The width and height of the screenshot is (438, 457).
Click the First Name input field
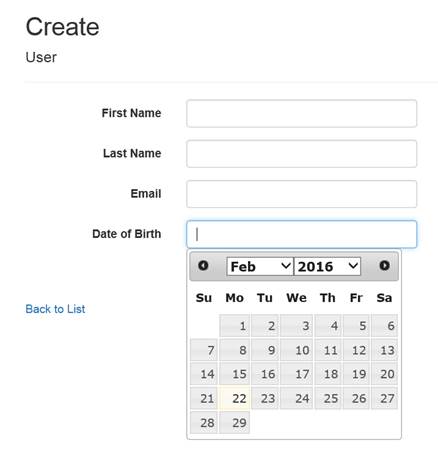pos(302,113)
